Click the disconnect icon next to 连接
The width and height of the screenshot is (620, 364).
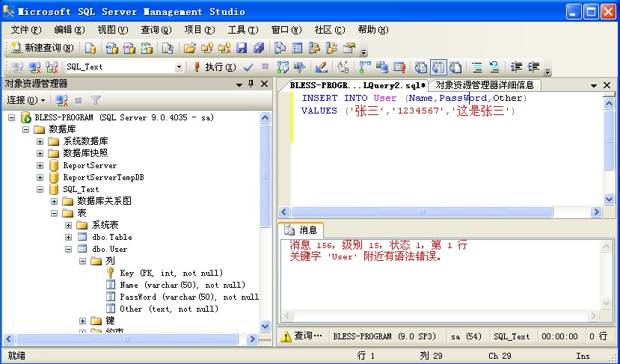[61, 100]
